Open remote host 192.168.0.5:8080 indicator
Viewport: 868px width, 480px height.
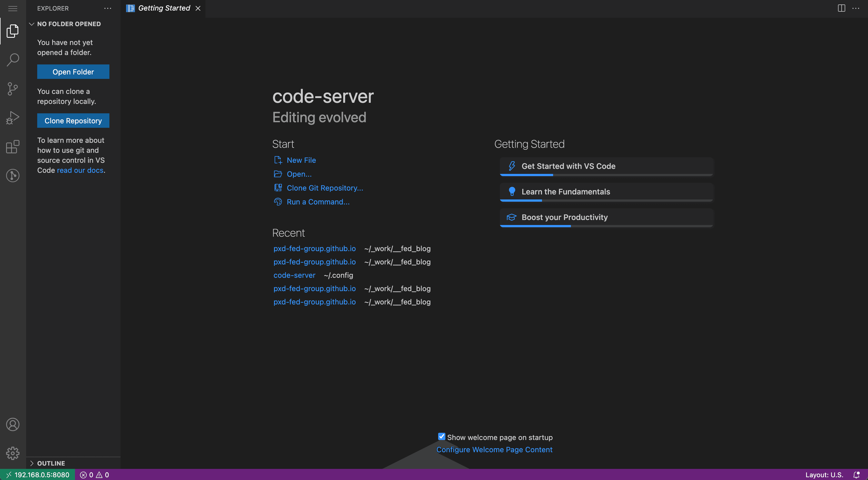37,475
